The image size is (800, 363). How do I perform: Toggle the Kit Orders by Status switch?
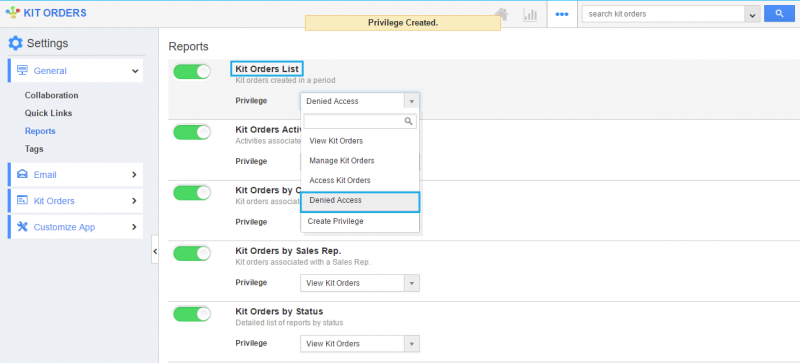[192, 314]
